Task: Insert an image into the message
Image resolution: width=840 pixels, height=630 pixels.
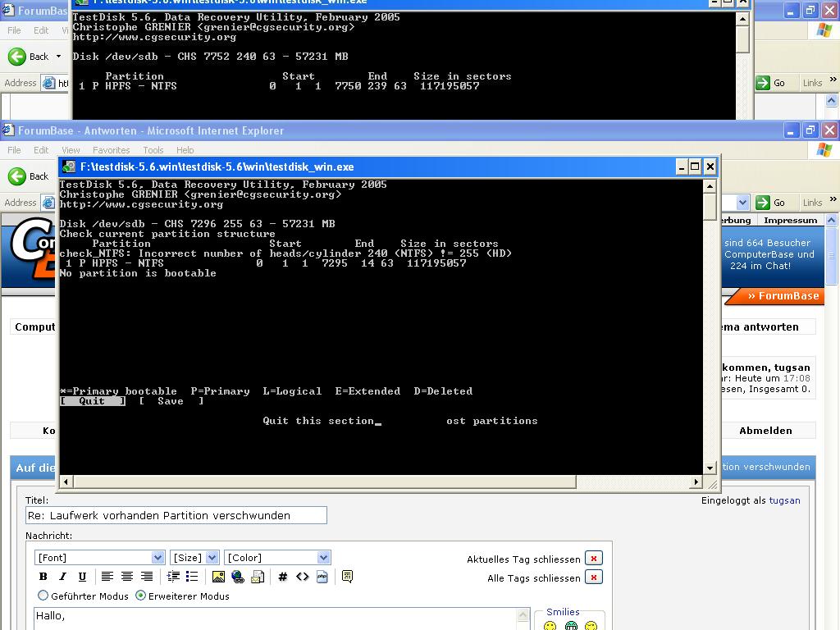Action: 218,577
